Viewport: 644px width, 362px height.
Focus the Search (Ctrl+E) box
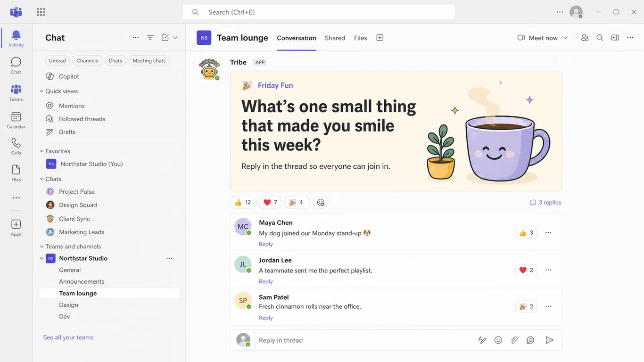coord(319,12)
